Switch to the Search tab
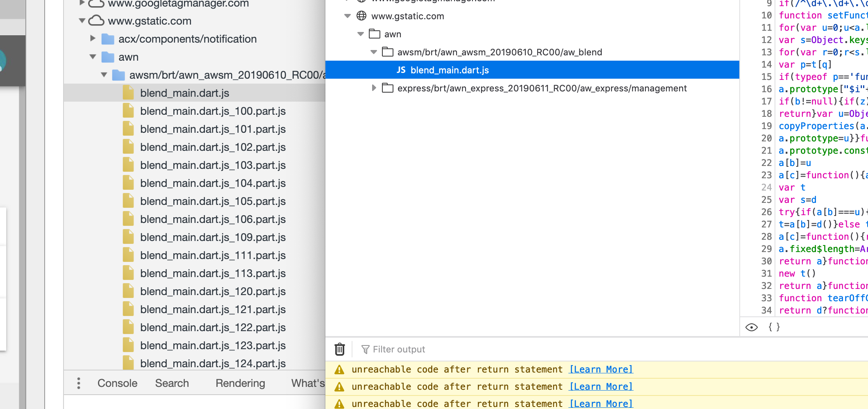 172,383
